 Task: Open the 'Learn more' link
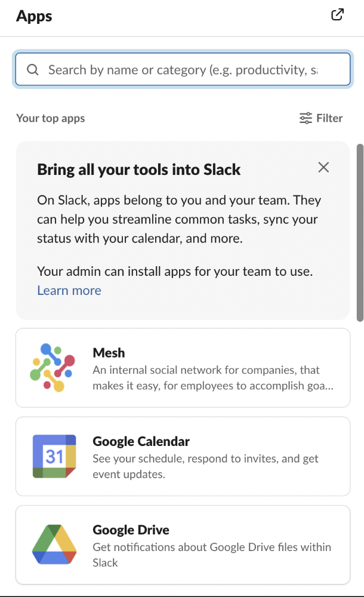[69, 290]
